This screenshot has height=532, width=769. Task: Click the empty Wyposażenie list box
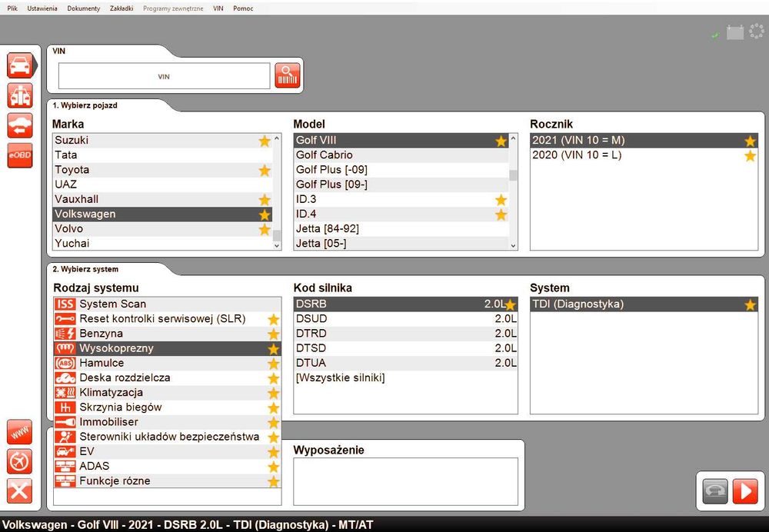click(x=405, y=481)
